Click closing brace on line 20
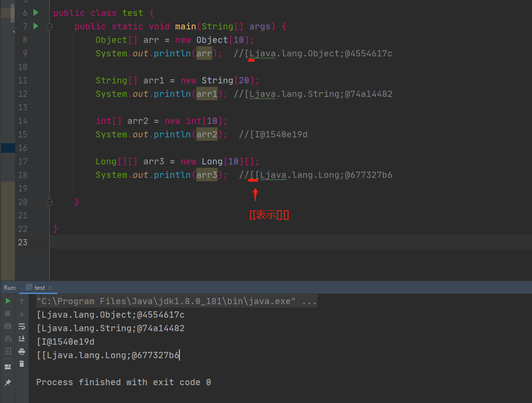Image resolution: width=532 pixels, height=403 pixels. (x=77, y=202)
